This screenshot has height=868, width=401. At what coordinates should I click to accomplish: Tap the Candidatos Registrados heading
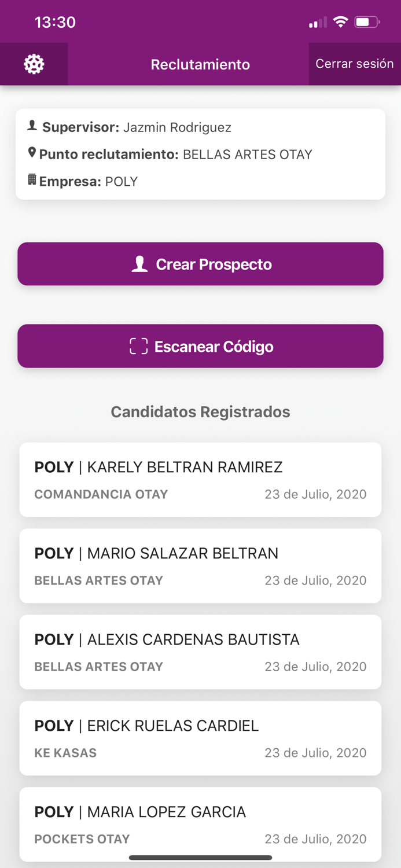click(200, 411)
